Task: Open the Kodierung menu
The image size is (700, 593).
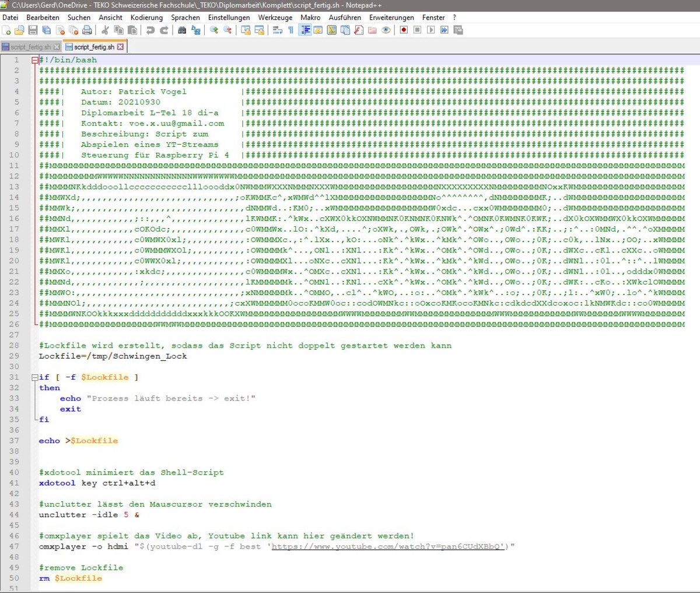Action: click(x=146, y=17)
